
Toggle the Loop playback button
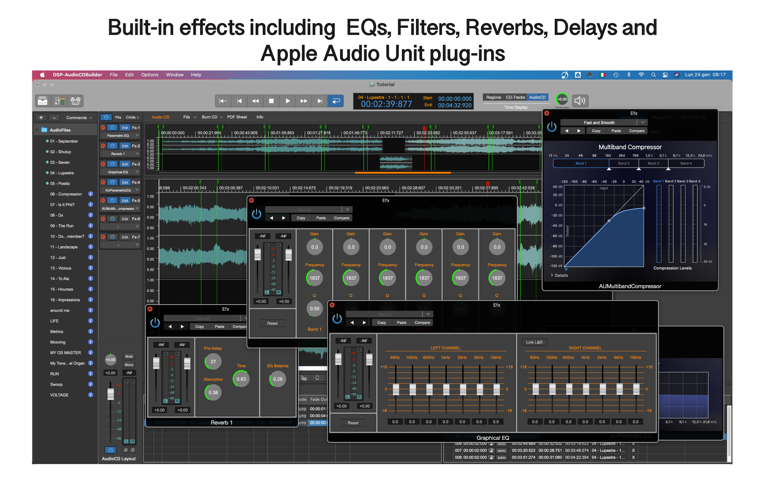336,101
